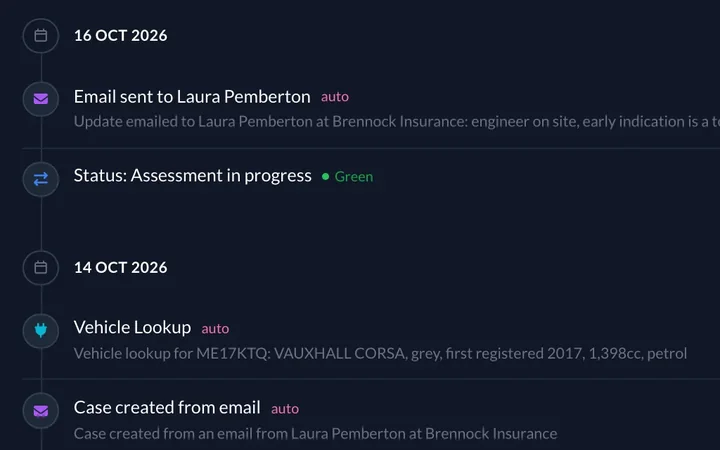Click the envelope icon for Case created
720x450 pixels.
pos(41,411)
